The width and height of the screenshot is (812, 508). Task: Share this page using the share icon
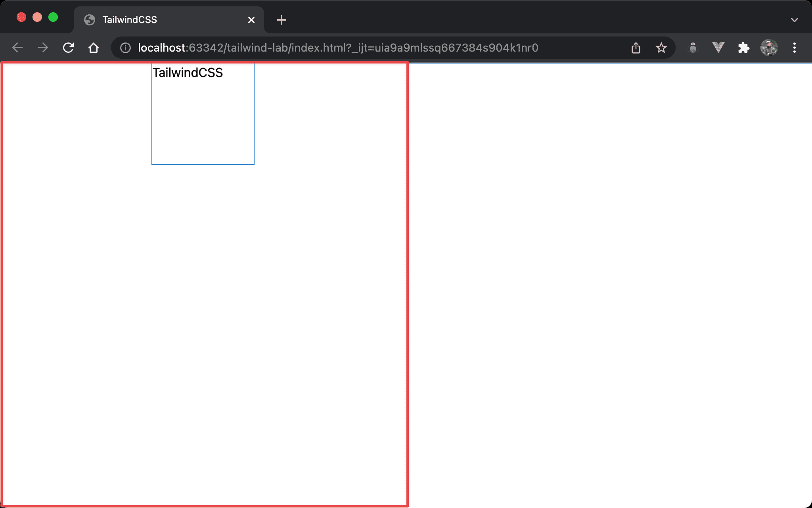(636, 48)
